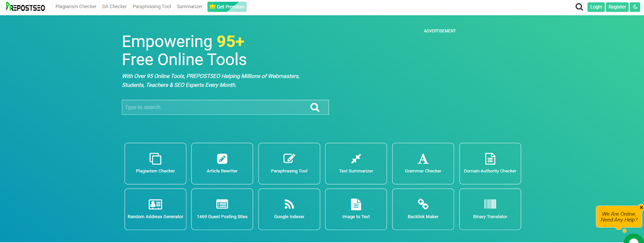Click the Binary Translator barcode icon
The image size is (644, 243).
click(490, 204)
